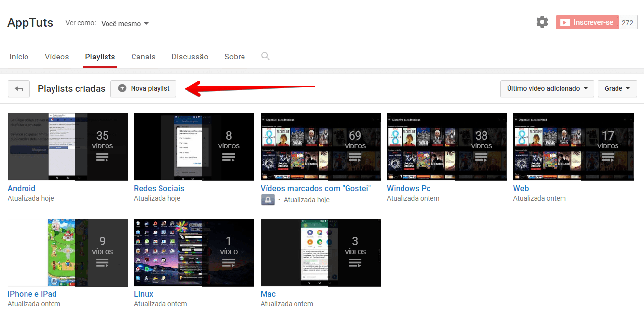644x318 pixels.
Task: Click the 272 subscriber count
Action: [x=628, y=22]
